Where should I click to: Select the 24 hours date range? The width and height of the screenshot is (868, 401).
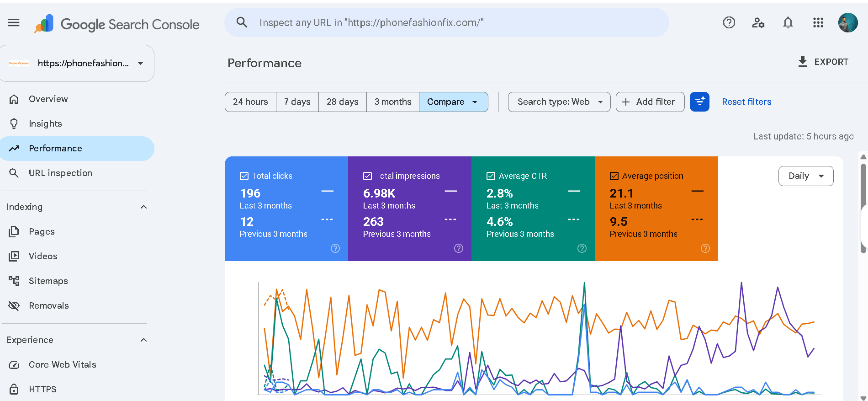point(250,102)
